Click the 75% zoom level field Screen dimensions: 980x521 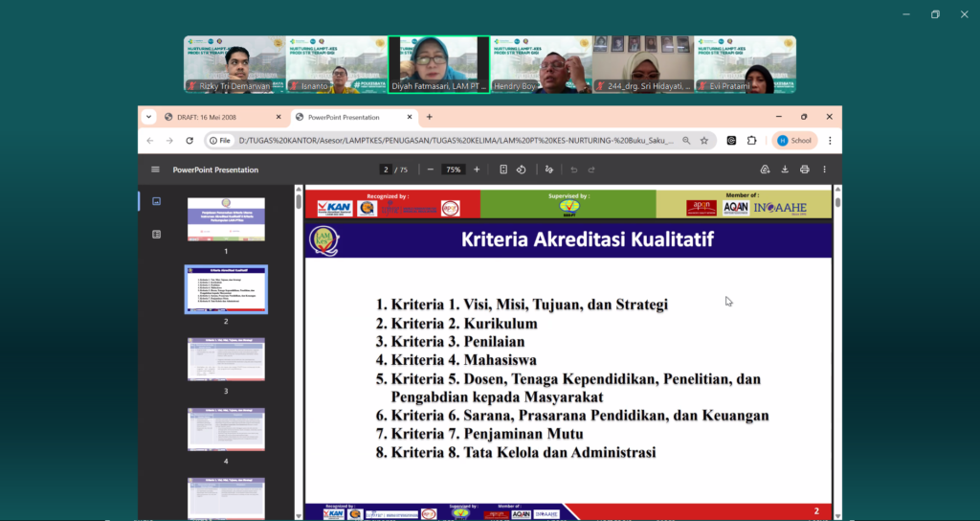pyautogui.click(x=453, y=170)
